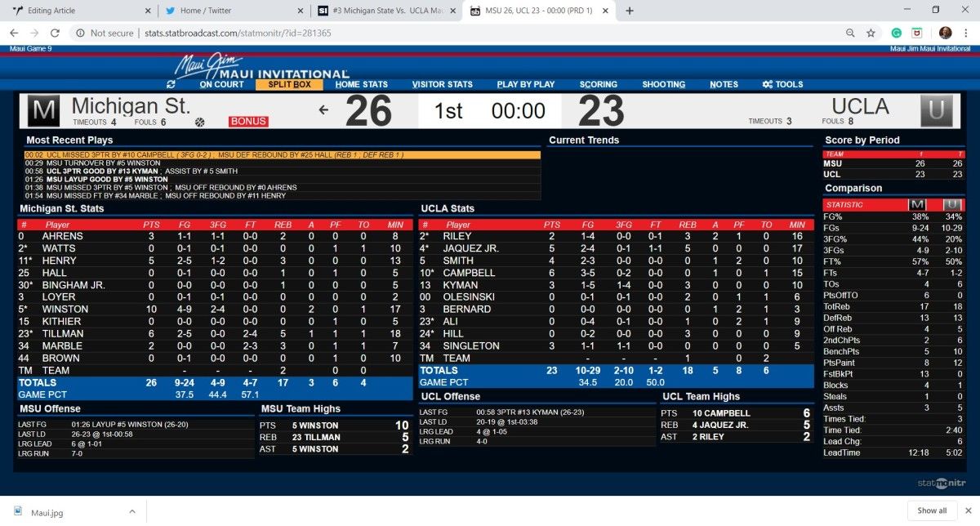Expand the Maui.jpg download options chevron
Image resolution: width=980 pixels, height=526 pixels.
pos(131,511)
